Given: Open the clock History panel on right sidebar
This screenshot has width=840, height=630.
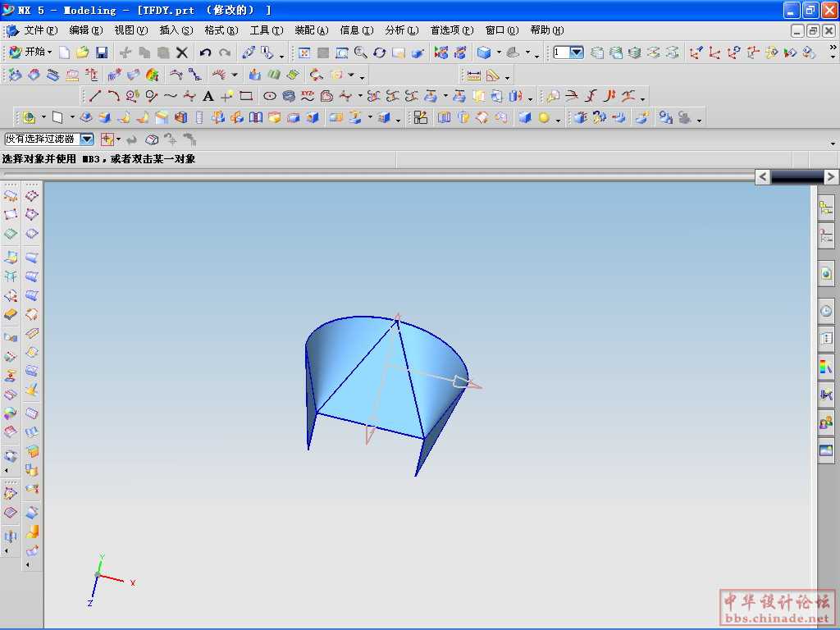Looking at the screenshot, I should click(825, 311).
